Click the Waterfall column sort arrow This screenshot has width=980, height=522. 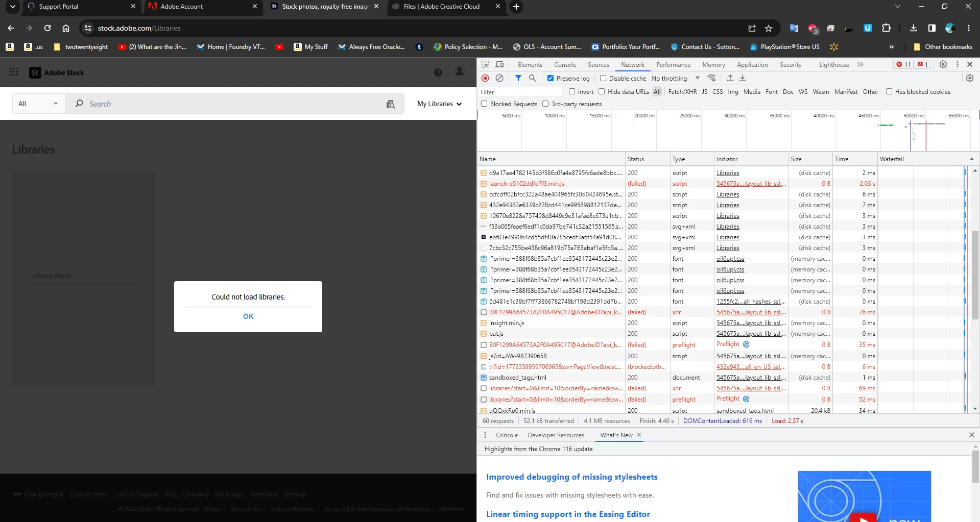(972, 159)
